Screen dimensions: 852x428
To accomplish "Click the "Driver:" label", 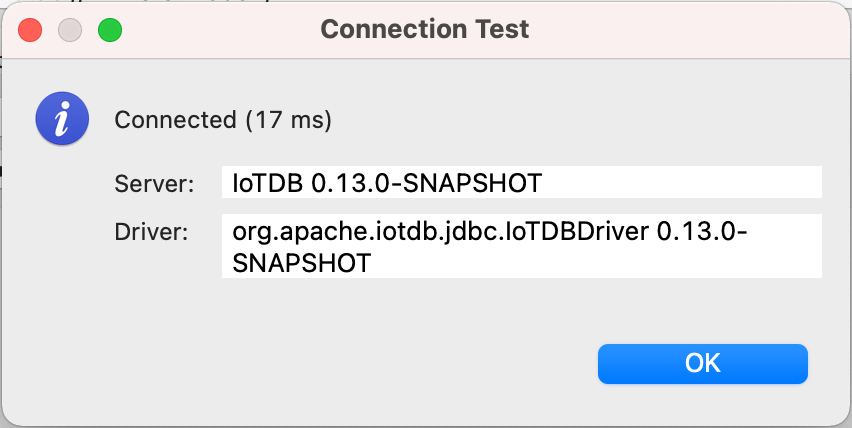I will pyautogui.click(x=151, y=233).
